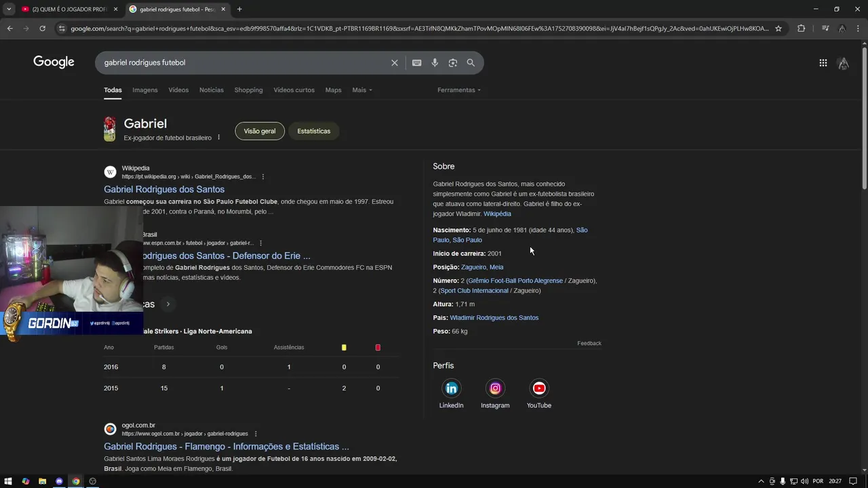Open the tab search dropdown arrow
868x488 pixels.
pos(9,9)
